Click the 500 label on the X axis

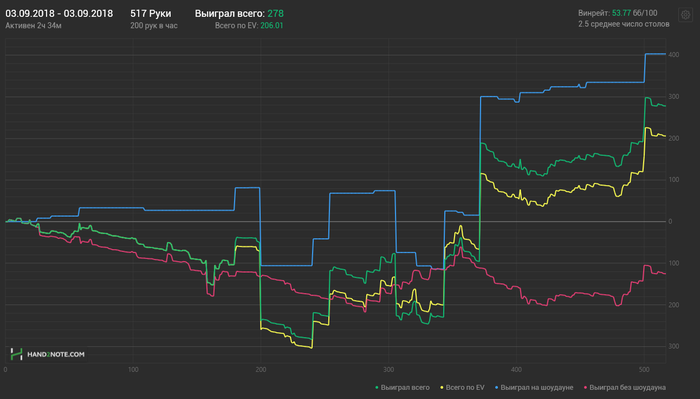coord(644,370)
